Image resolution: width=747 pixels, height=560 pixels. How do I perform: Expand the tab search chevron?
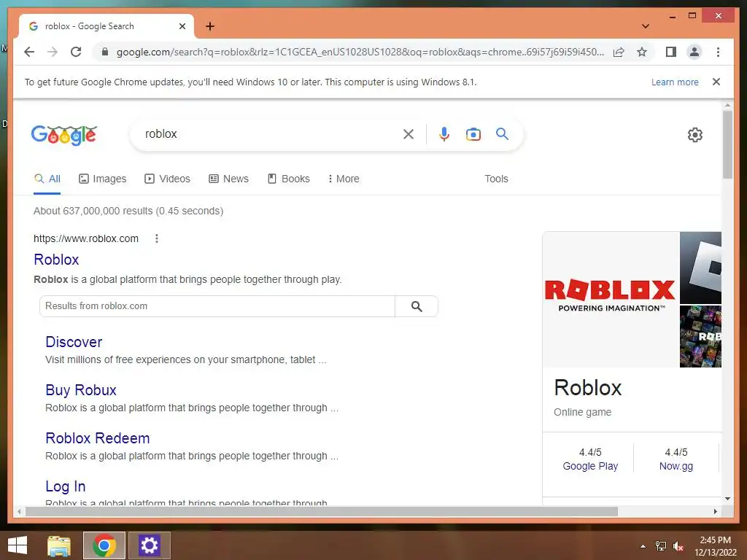click(x=646, y=26)
